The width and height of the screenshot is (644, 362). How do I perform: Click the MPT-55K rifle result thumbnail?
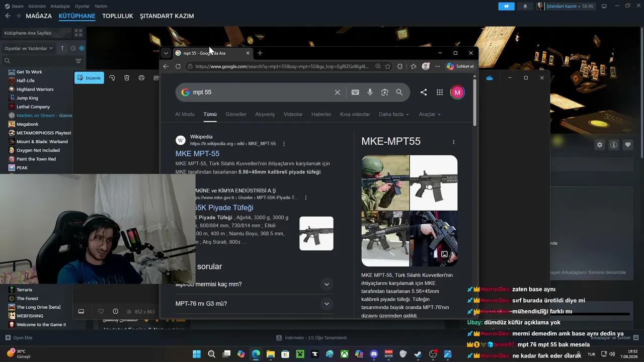click(x=316, y=233)
